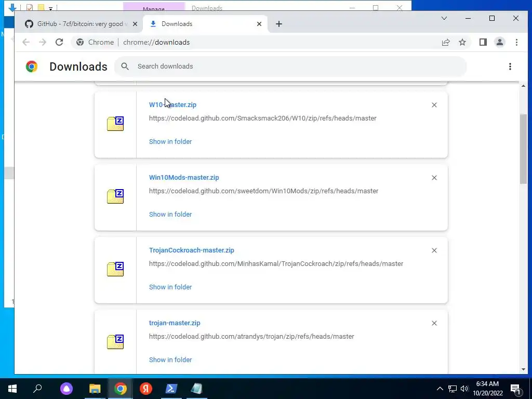Open the TrojanCockroach-master.zip file link
This screenshot has height=399, width=532.
pos(191,250)
